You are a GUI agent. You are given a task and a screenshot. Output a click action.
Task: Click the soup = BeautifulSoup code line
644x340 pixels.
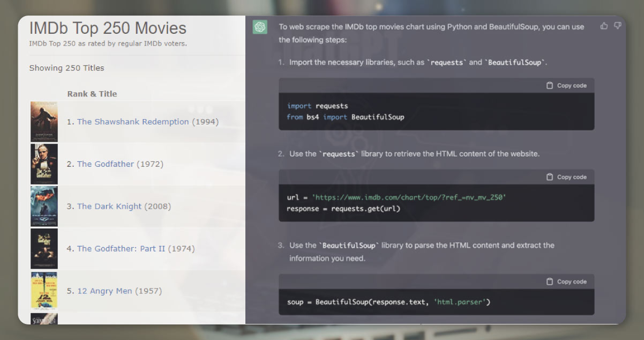point(389,302)
